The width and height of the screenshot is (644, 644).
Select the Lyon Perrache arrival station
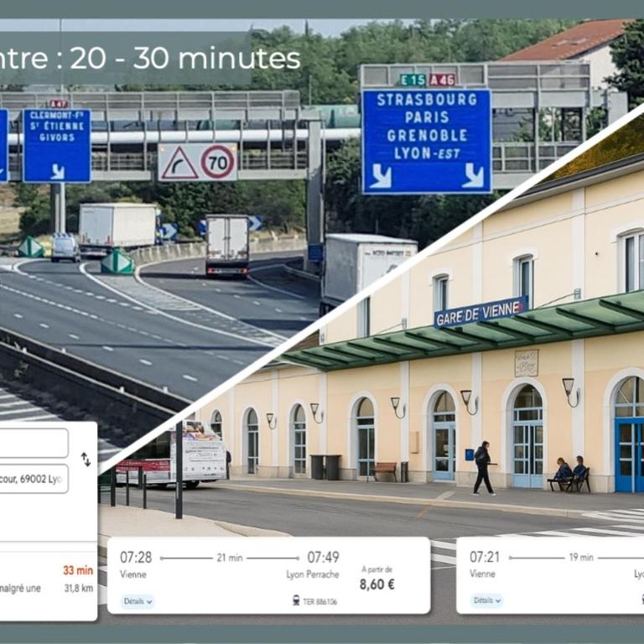coord(313,574)
